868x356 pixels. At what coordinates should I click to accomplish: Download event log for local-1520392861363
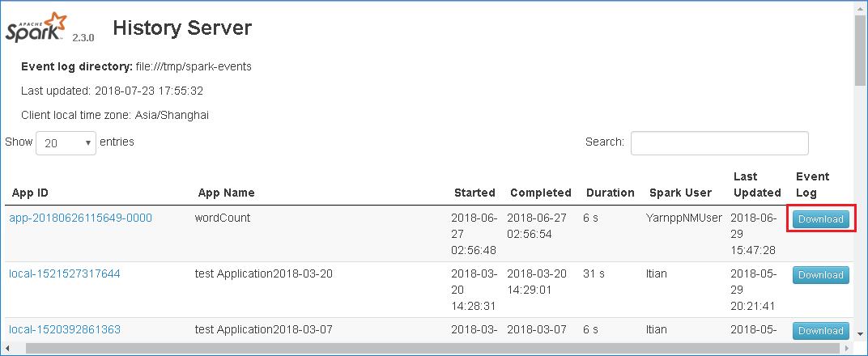(821, 330)
